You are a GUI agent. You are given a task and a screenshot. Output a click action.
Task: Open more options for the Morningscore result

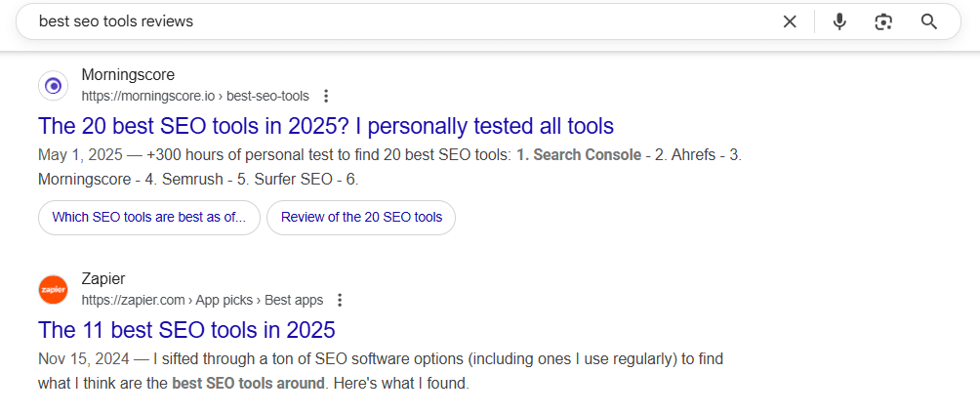(326, 97)
